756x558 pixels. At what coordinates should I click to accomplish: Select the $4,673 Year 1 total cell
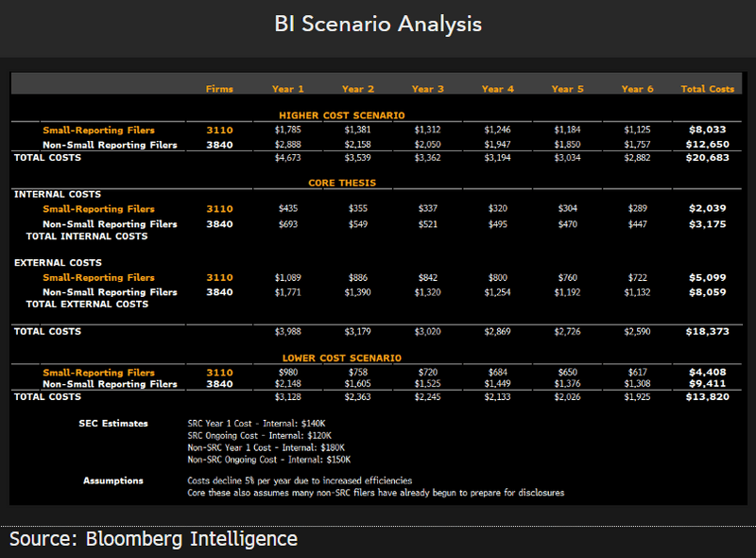[x=288, y=158]
